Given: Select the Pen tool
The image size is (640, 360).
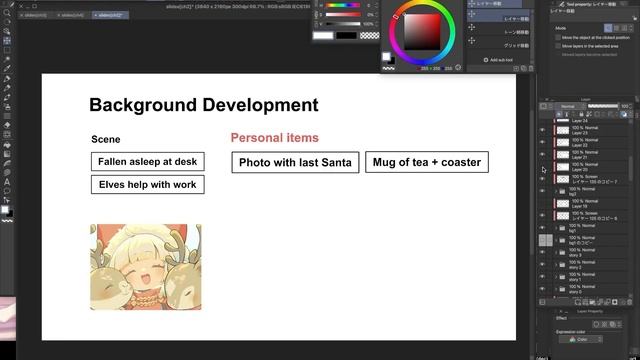Looking at the screenshot, I should (7, 78).
